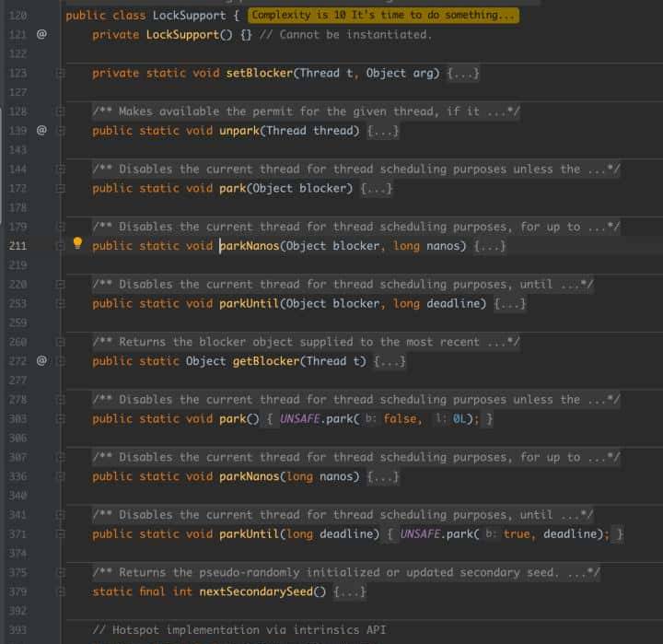Expand the folded setBlocker method in gutter

[x=61, y=73]
